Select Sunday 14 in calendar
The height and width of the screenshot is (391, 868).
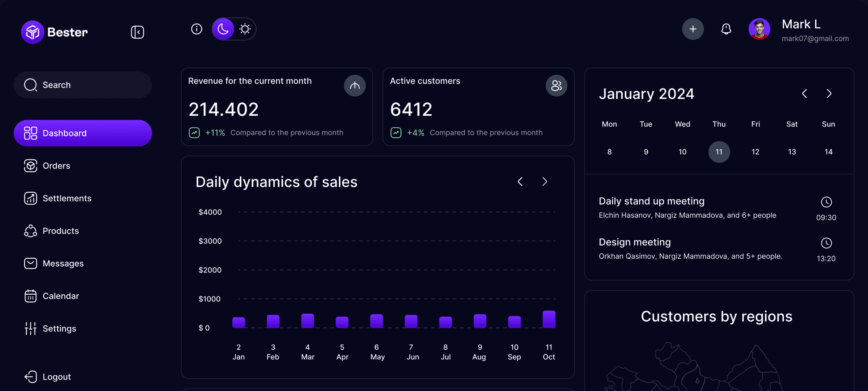828,152
